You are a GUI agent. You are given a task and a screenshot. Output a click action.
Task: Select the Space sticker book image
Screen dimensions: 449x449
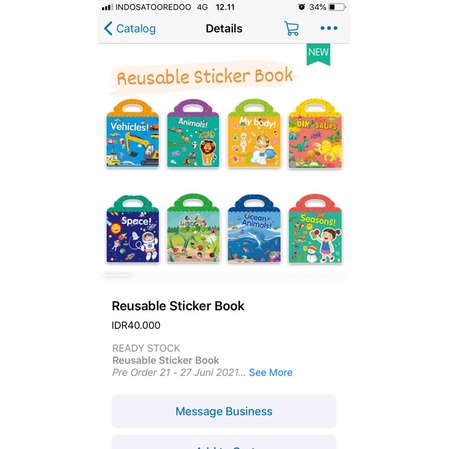[133, 229]
